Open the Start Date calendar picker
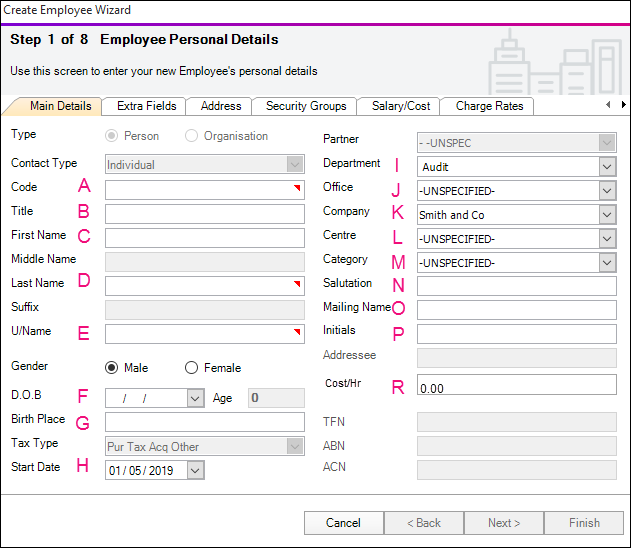Viewport: 631px width, 548px height. pyautogui.click(x=195, y=470)
